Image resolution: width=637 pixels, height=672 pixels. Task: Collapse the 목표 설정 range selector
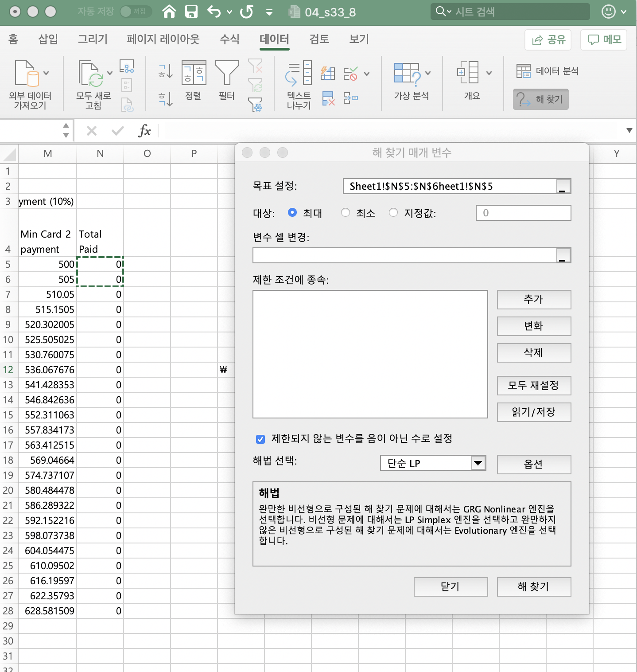click(x=563, y=186)
